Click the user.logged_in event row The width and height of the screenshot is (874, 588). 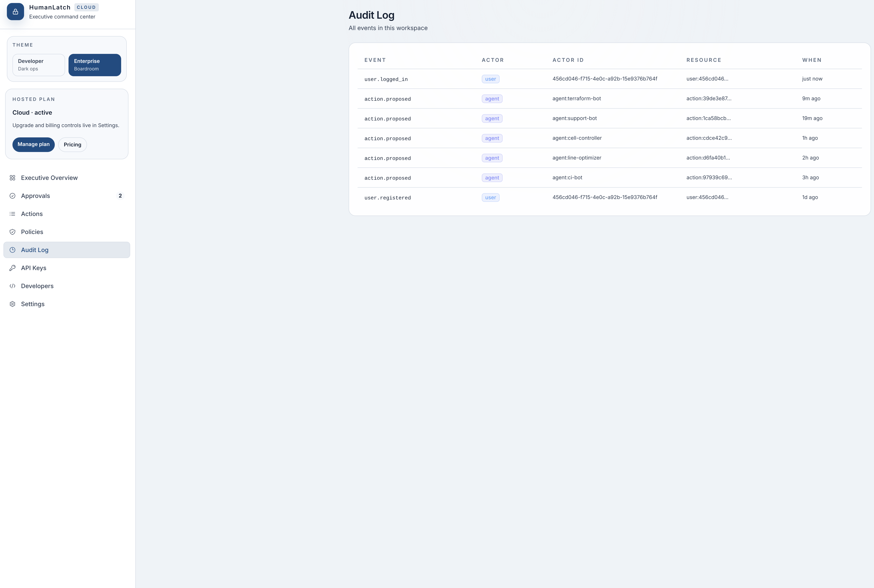coord(386,79)
